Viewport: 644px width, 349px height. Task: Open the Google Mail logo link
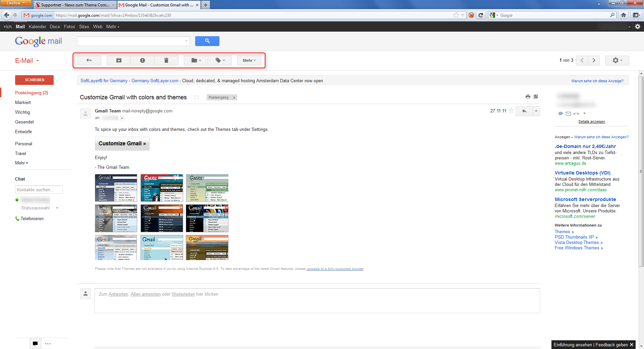(x=38, y=41)
